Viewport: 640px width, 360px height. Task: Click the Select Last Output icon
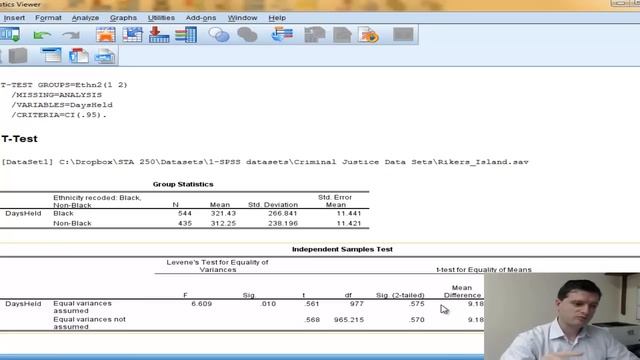[x=282, y=34]
